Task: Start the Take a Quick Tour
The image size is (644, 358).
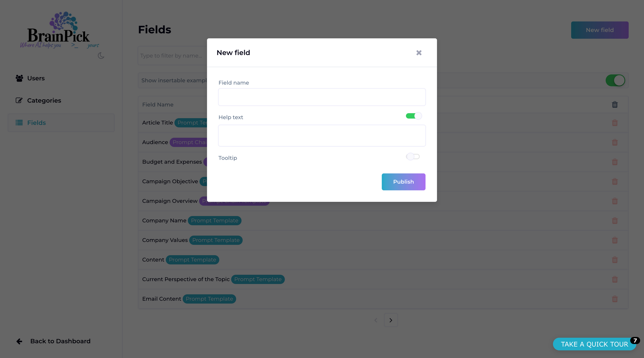Action: (x=594, y=344)
